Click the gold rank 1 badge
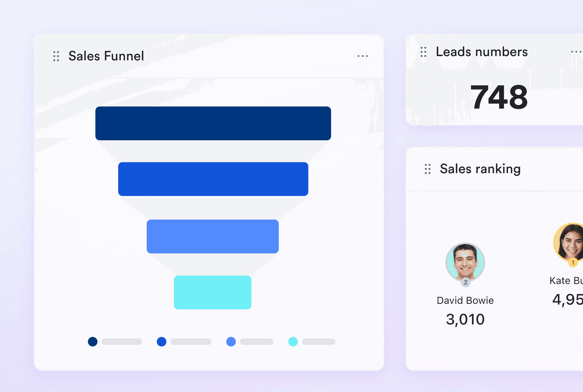The height and width of the screenshot is (392, 583). (573, 262)
